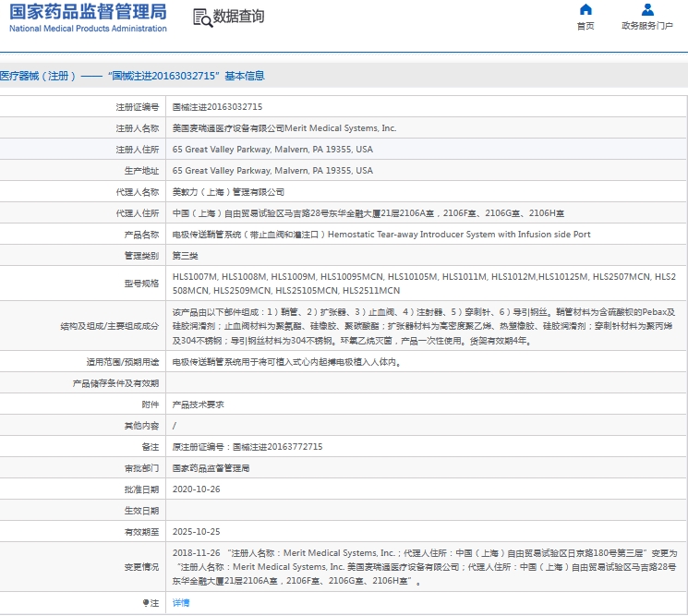This screenshot has height=616, width=688.
Task: Open the 详情 link in the 注 row
Action: [x=181, y=603]
